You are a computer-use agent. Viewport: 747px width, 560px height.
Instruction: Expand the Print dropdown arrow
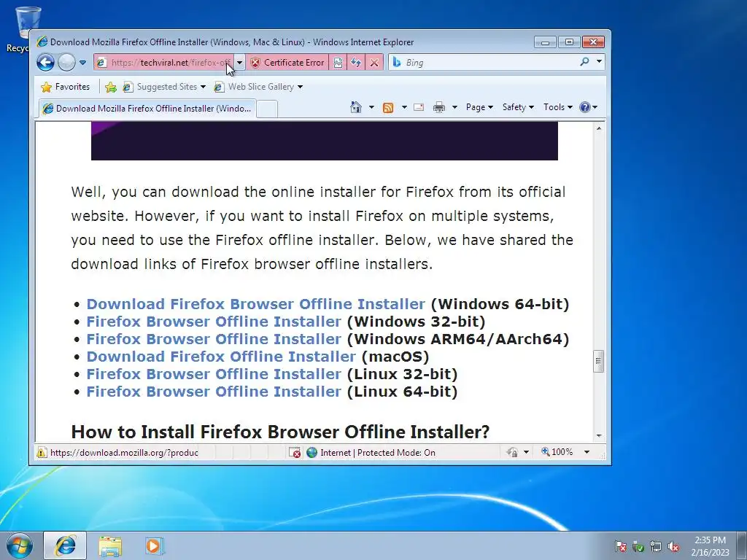coord(454,107)
